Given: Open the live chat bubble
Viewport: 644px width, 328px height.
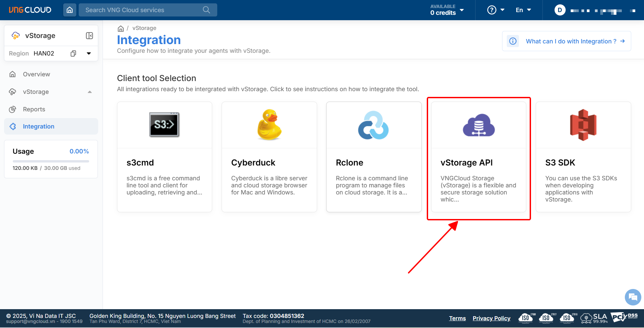Looking at the screenshot, I should click(x=633, y=297).
